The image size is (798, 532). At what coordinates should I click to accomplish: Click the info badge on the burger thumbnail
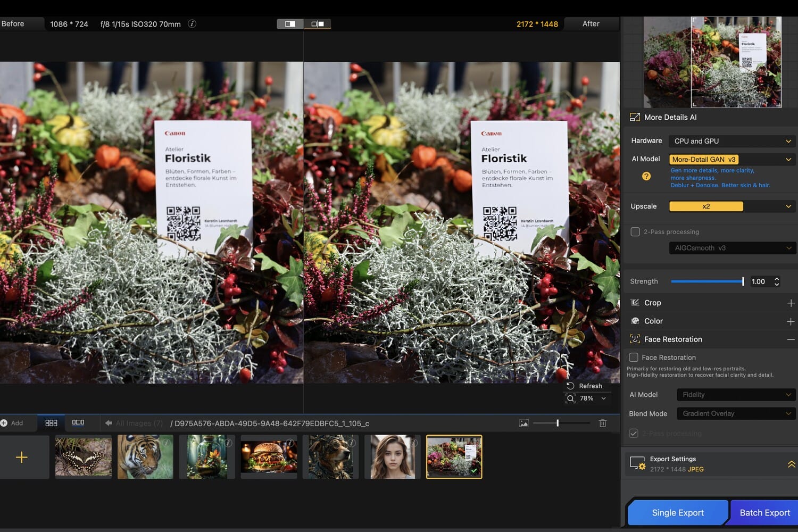290,443
